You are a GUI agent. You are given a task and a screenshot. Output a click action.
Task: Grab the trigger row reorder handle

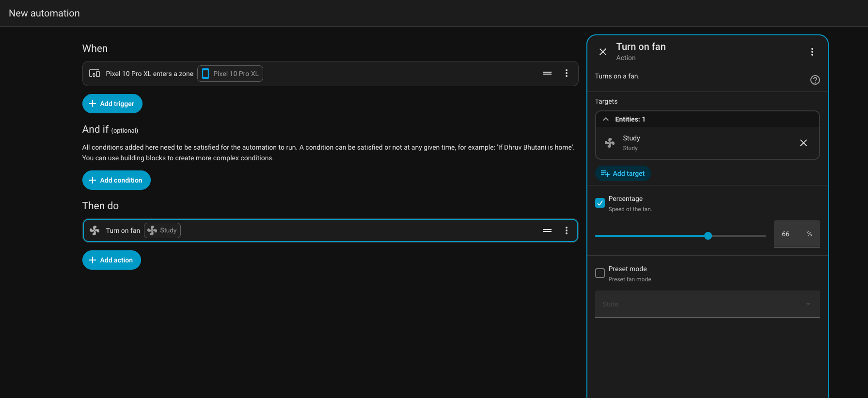(547, 73)
